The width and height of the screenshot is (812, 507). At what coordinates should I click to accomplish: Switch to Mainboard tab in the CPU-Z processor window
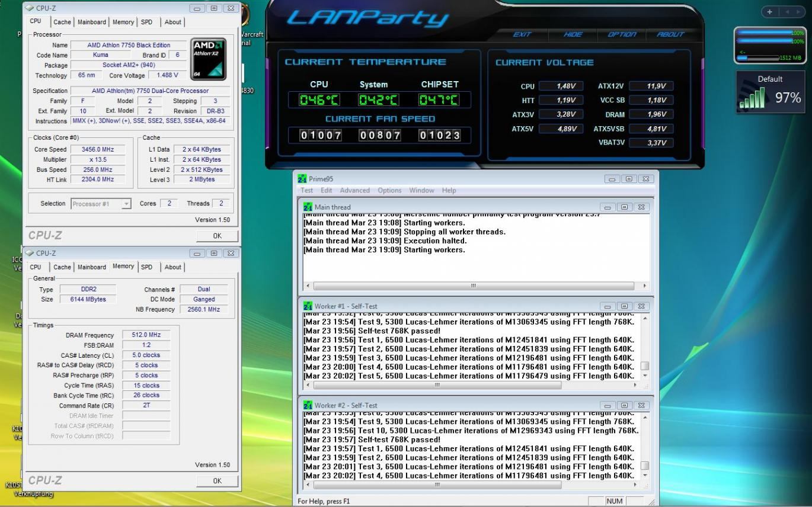tap(92, 22)
